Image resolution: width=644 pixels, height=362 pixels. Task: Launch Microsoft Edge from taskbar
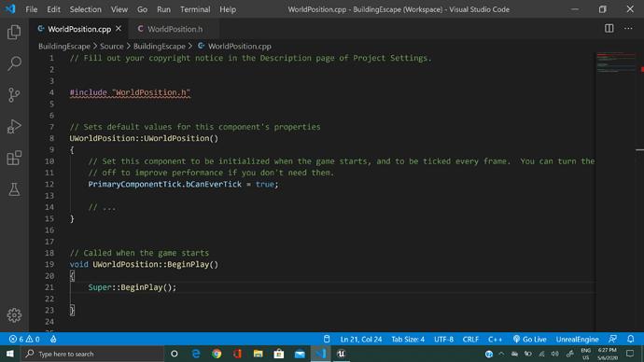point(196,354)
